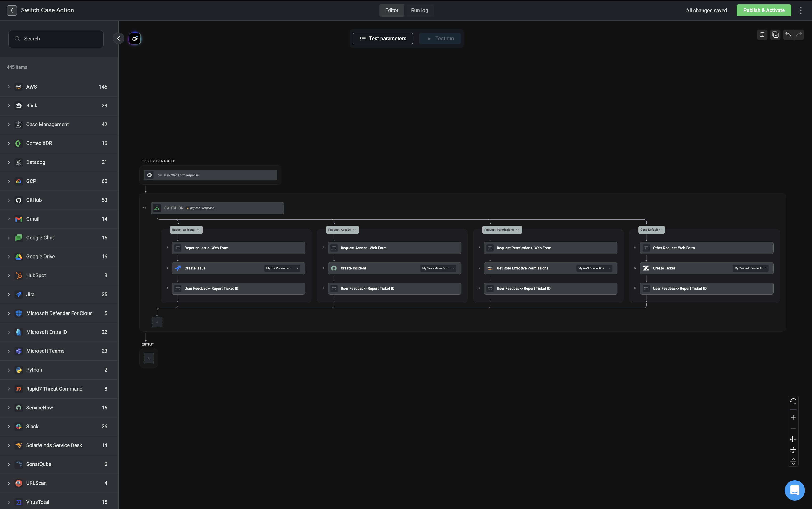This screenshot has width=812, height=509.
Task: Collapse the left actions sidebar
Action: (118, 38)
